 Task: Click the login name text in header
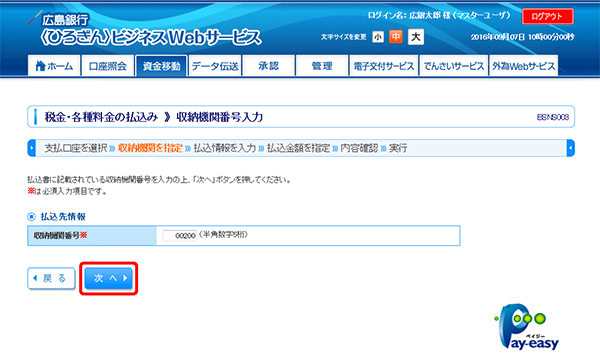[439, 15]
